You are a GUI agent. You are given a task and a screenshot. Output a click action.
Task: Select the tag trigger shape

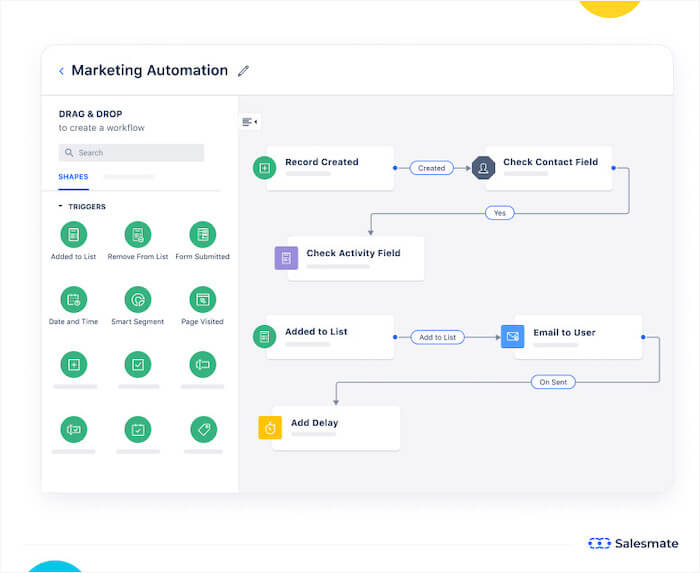(204, 429)
